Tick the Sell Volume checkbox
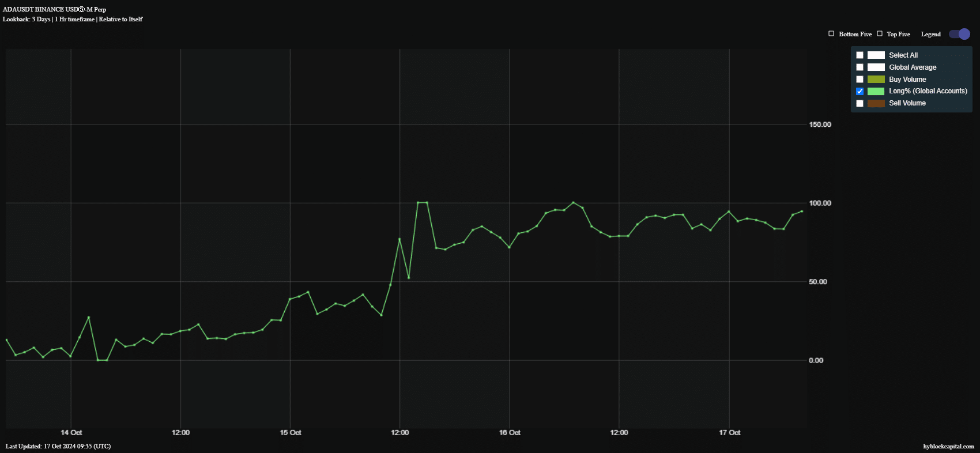This screenshot has width=980, height=453. 860,104
